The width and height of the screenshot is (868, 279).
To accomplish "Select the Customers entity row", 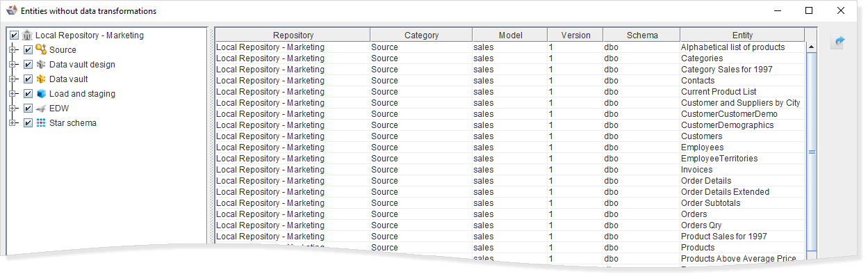I will [701, 136].
